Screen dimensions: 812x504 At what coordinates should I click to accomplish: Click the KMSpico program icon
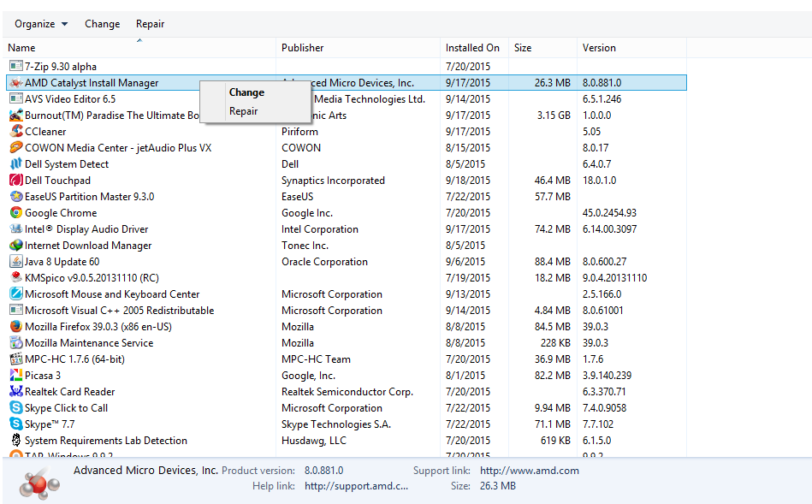point(16,277)
